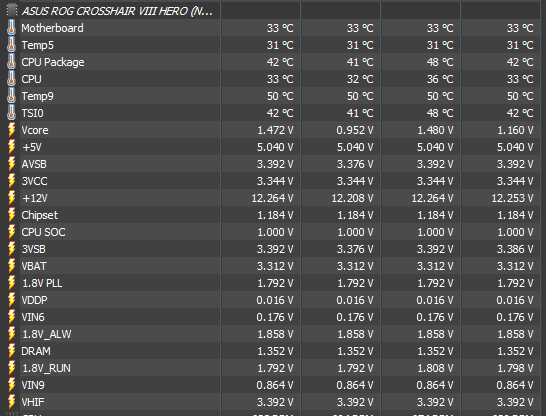Click the lightning bolt icon beside VHIF

coord(11,402)
